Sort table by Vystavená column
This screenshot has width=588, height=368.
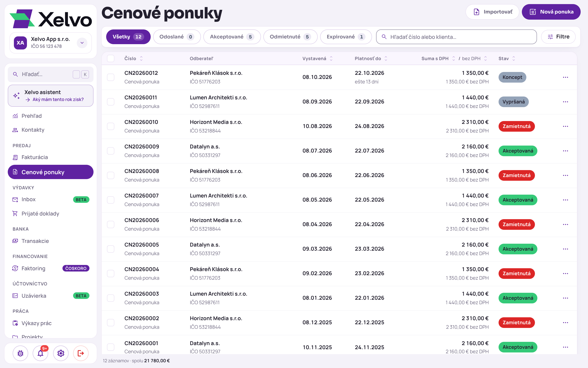317,58
